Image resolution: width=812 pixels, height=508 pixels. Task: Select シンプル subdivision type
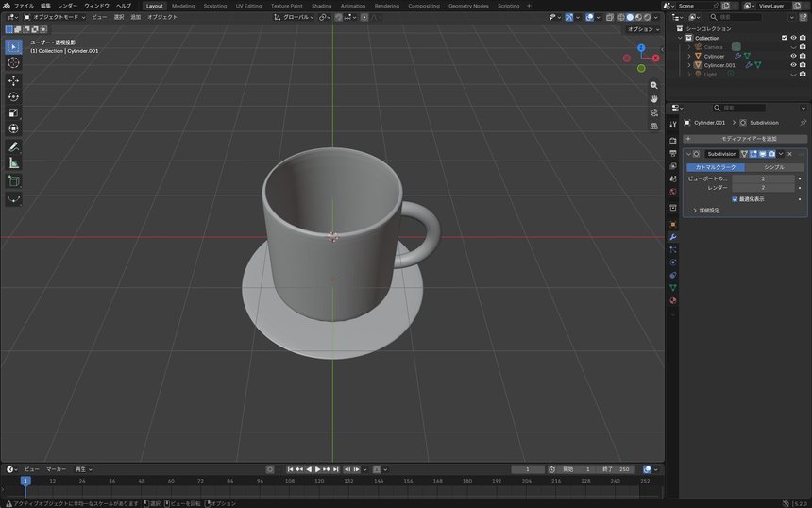tap(774, 167)
